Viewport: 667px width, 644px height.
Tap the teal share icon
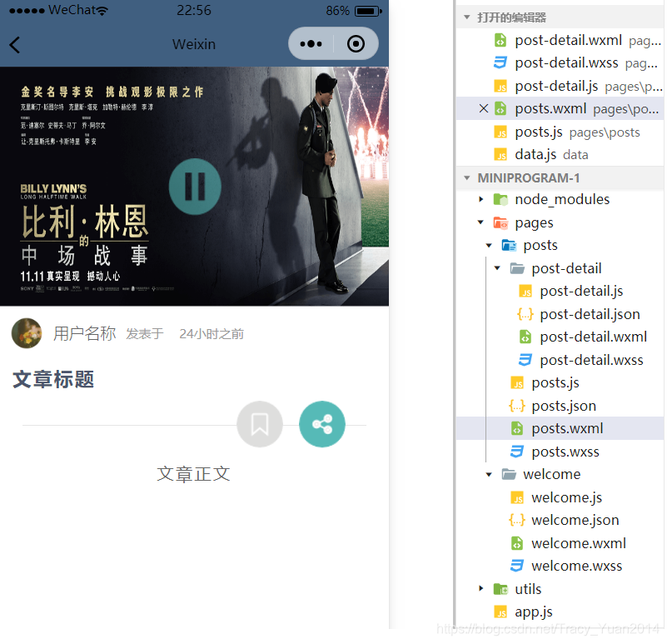pos(322,424)
